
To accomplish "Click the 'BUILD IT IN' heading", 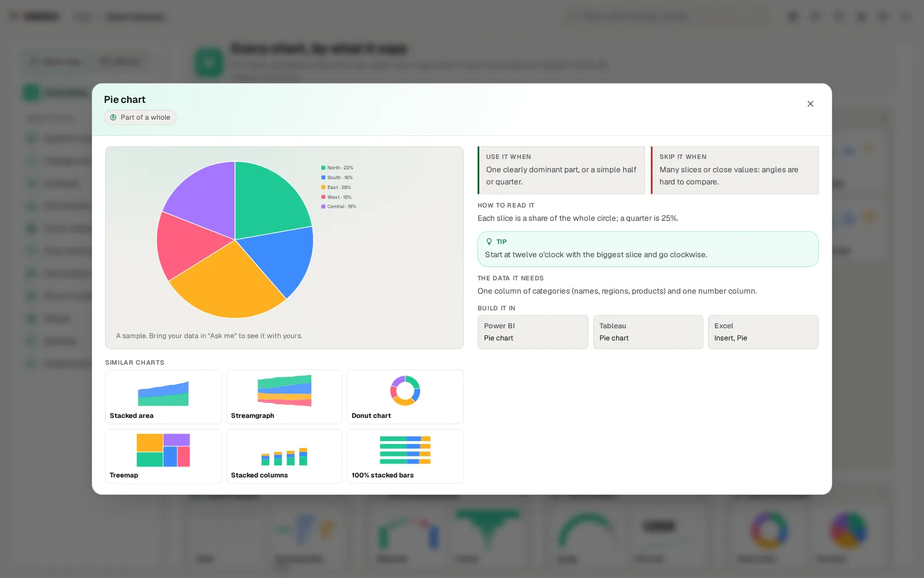I will tap(497, 308).
